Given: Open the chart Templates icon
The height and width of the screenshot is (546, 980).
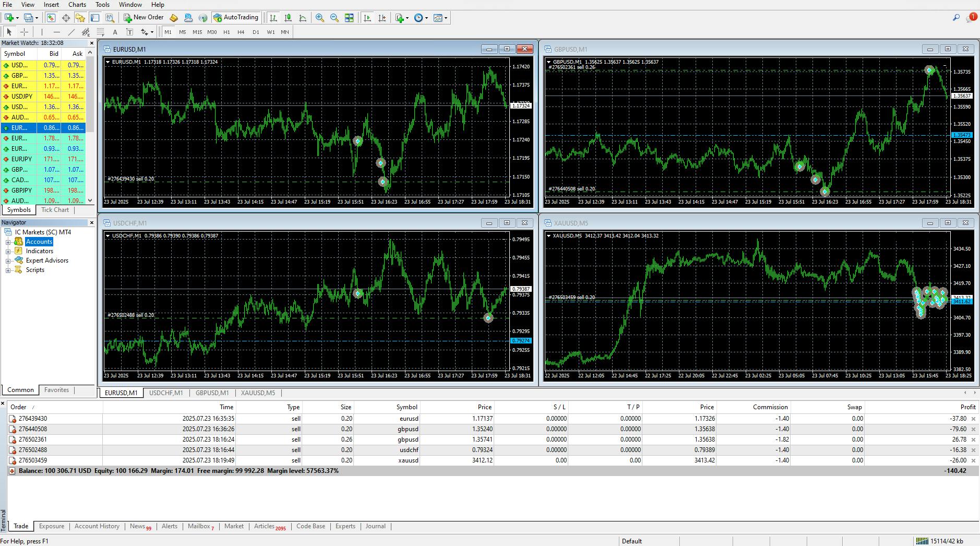Looking at the screenshot, I should (x=438, y=18).
